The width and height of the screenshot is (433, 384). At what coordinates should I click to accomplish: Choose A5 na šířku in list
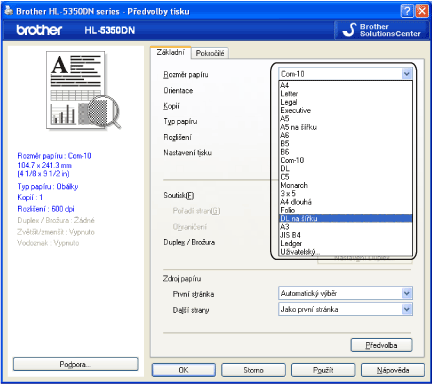[345, 127]
